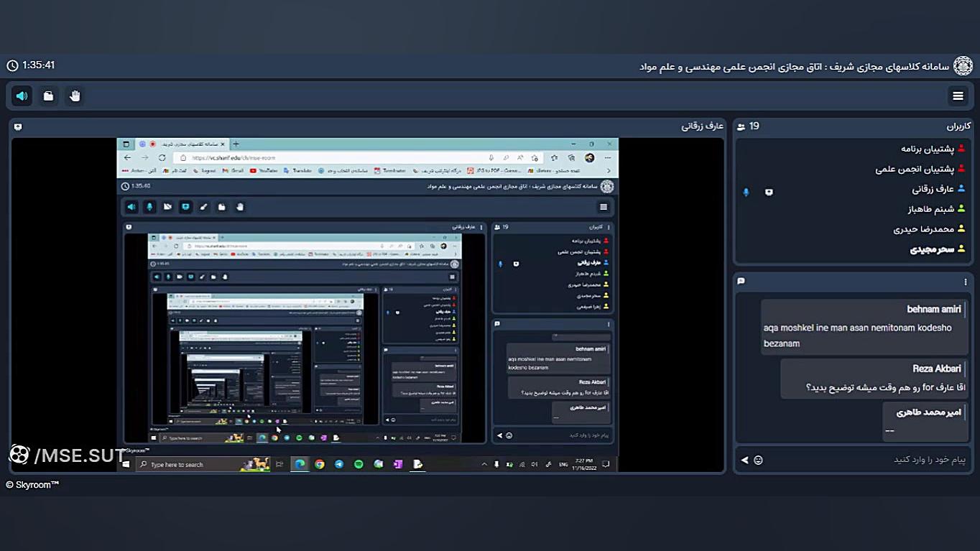Send message in shared-screen inner chat
Image resolution: width=980 pixels, height=551 pixels.
click(x=500, y=435)
